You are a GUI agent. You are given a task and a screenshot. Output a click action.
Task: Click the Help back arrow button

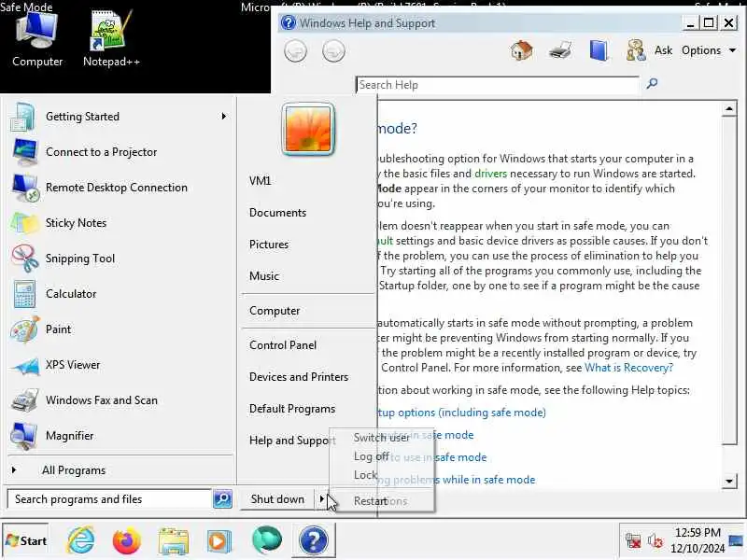[x=295, y=51]
